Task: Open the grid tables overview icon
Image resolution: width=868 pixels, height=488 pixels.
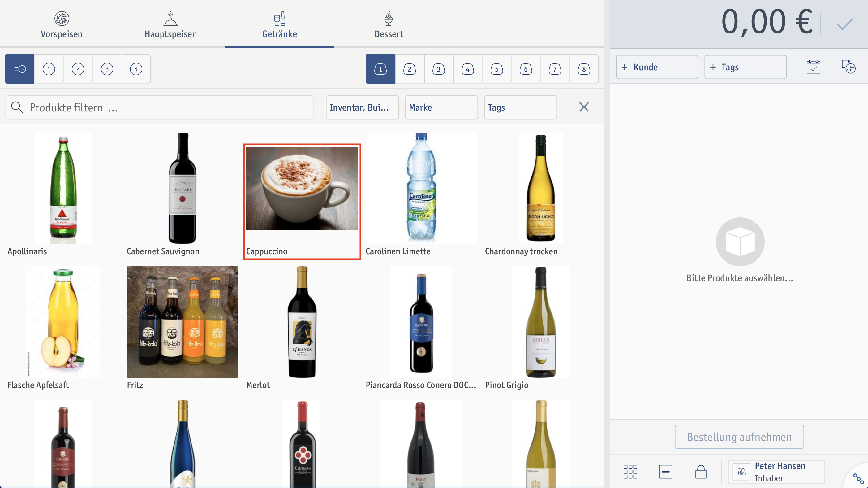Action: [630, 472]
